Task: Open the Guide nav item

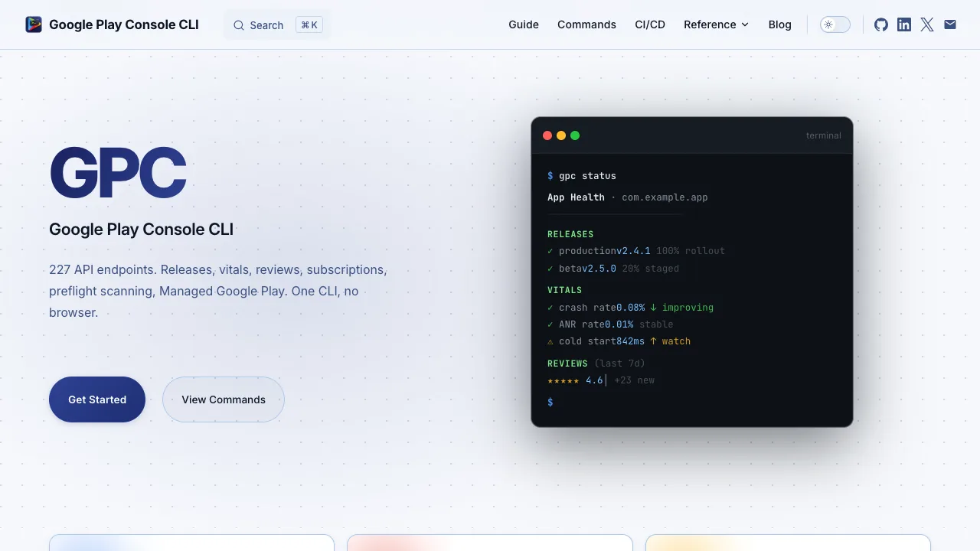Action: pyautogui.click(x=524, y=24)
